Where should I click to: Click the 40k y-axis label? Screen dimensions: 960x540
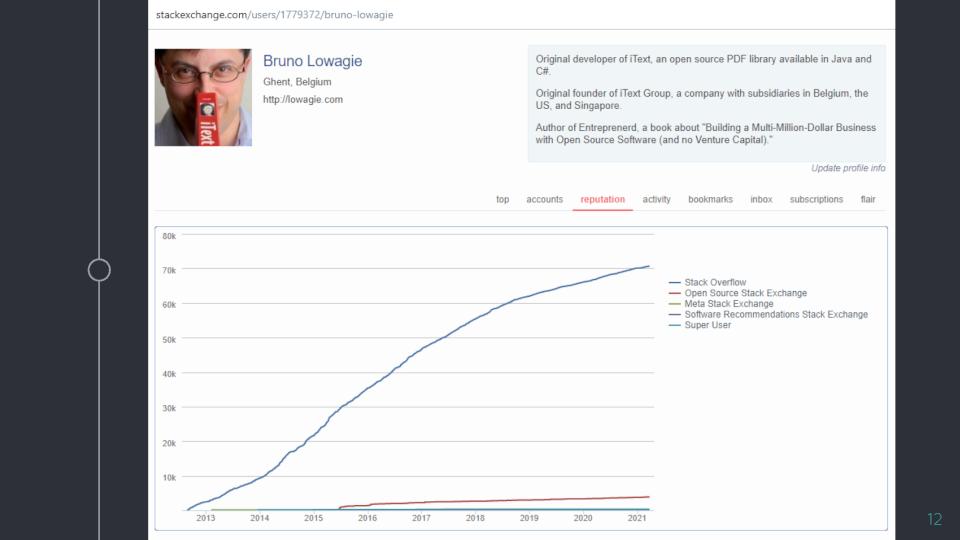point(169,374)
